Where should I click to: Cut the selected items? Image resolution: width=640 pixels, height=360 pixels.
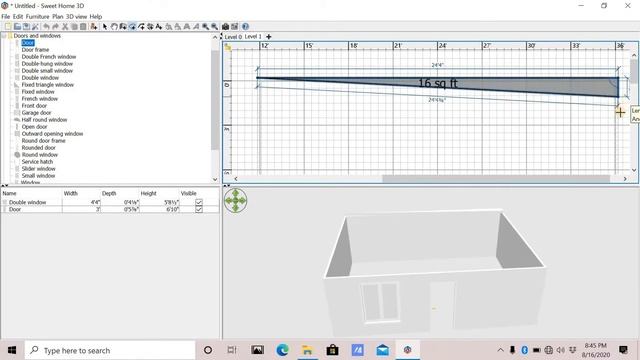coord(65,27)
